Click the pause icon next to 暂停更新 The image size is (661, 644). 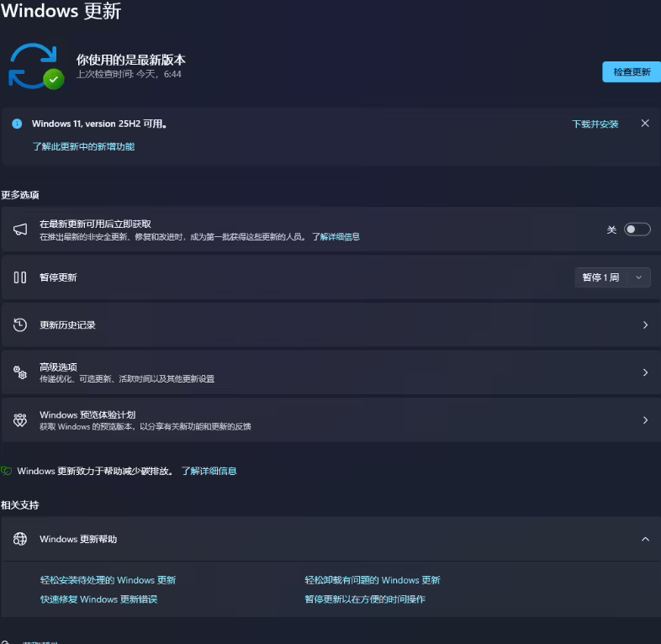pyautogui.click(x=20, y=277)
